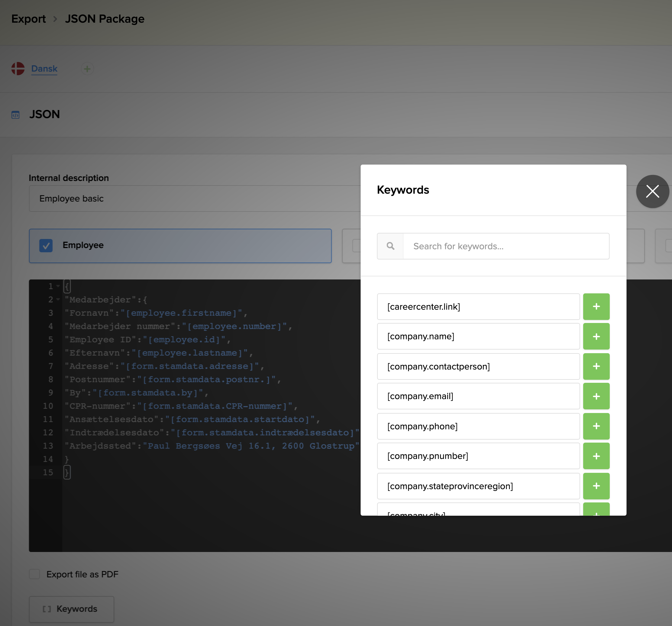Add the [company.phone] keyword
This screenshot has height=626, width=672.
tap(596, 426)
